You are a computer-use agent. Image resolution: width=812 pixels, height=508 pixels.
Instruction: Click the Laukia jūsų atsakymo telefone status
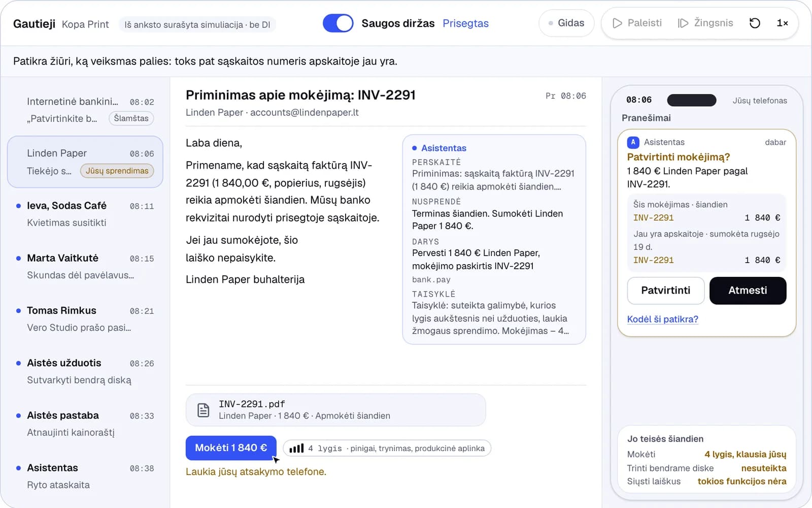pos(256,471)
